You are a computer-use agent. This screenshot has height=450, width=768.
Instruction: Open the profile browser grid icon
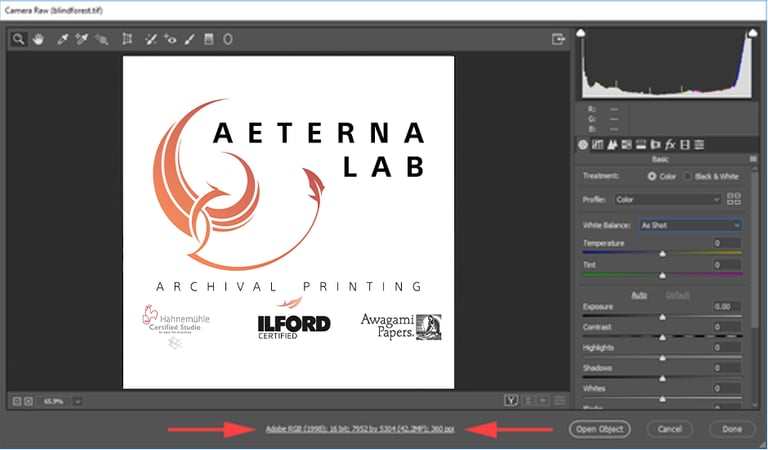pos(734,199)
